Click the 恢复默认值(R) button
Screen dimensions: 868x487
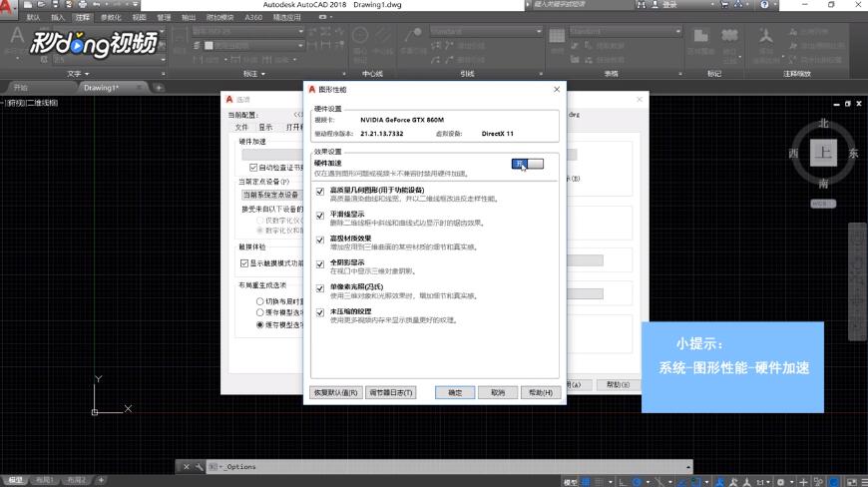(x=335, y=392)
